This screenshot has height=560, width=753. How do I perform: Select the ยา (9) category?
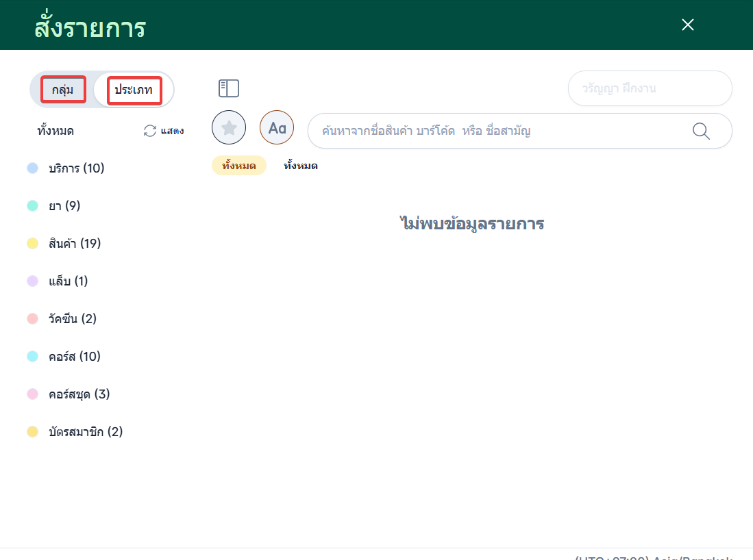point(64,206)
